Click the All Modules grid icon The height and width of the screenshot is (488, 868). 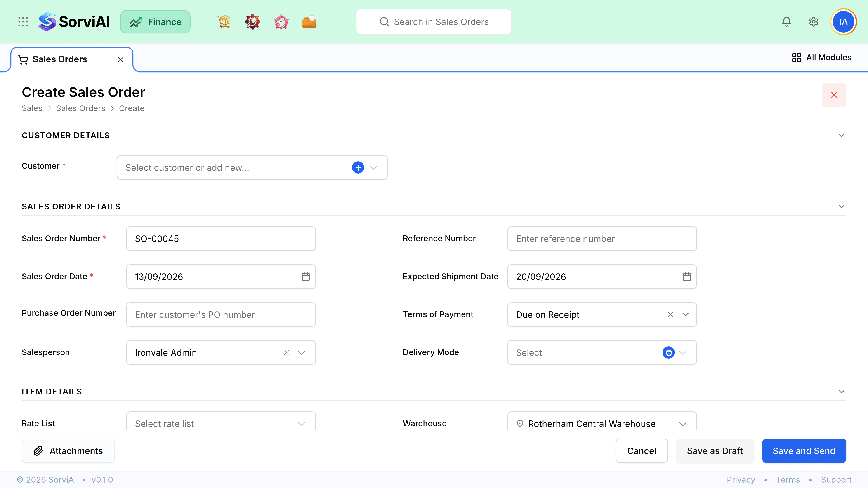pyautogui.click(x=797, y=58)
